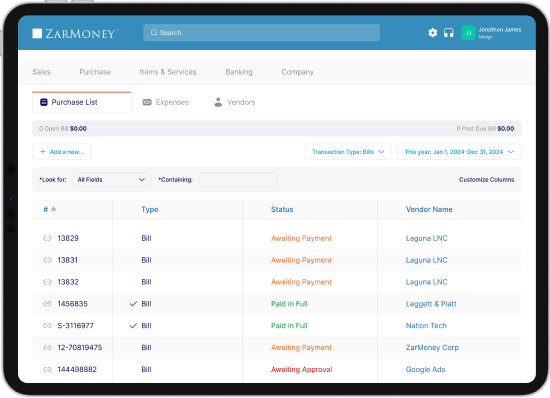Screen dimensions: 550x398
Task: Open the Purchase menu
Action: pos(95,72)
